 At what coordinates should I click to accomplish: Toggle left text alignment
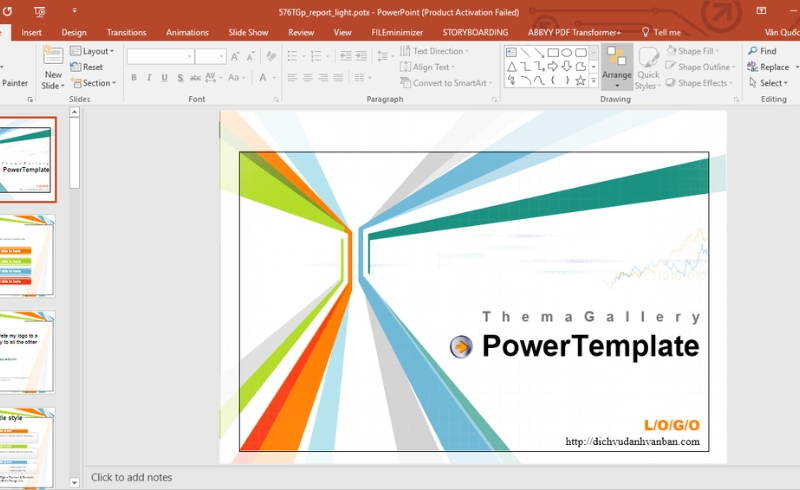292,78
